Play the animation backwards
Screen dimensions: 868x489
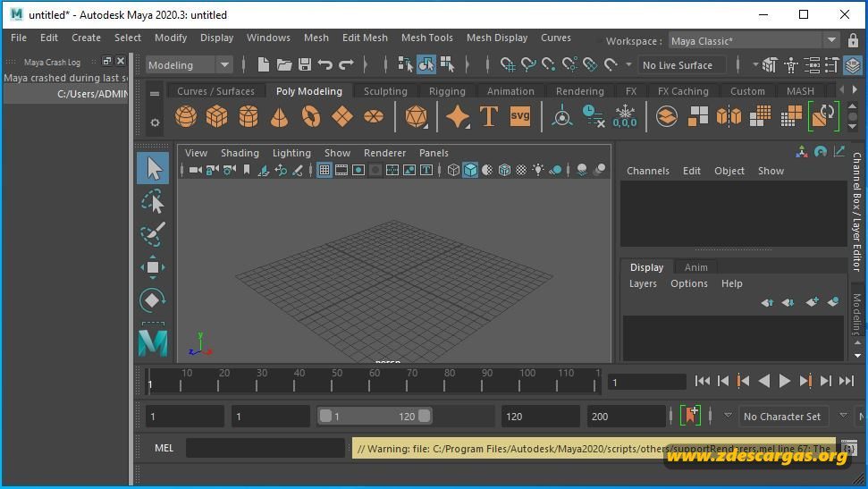click(764, 381)
